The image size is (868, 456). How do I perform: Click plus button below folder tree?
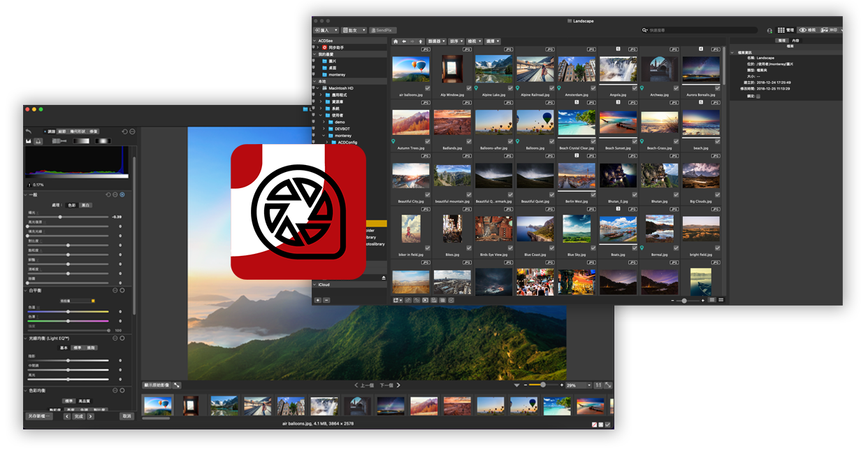coord(317,300)
